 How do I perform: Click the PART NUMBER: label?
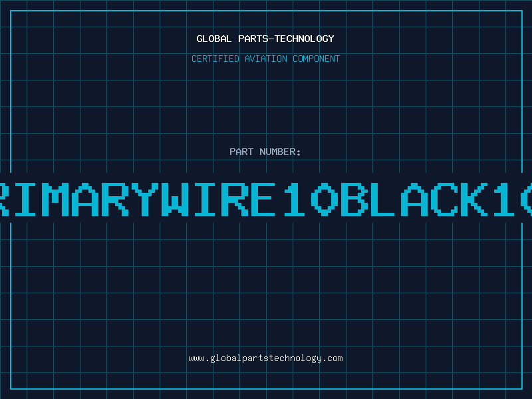(x=265, y=152)
